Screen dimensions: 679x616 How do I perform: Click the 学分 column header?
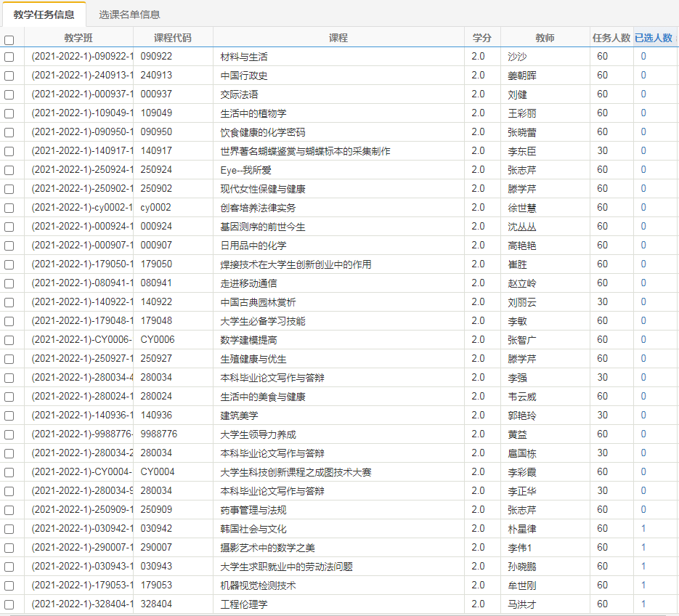pyautogui.click(x=482, y=38)
